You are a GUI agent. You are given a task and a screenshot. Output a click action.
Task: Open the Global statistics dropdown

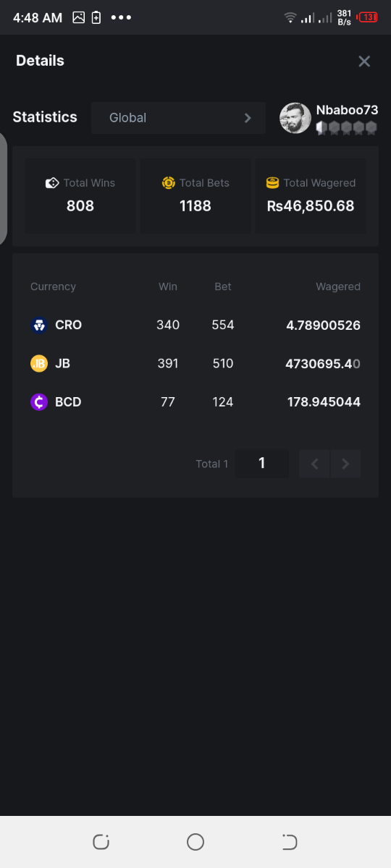pyautogui.click(x=178, y=118)
